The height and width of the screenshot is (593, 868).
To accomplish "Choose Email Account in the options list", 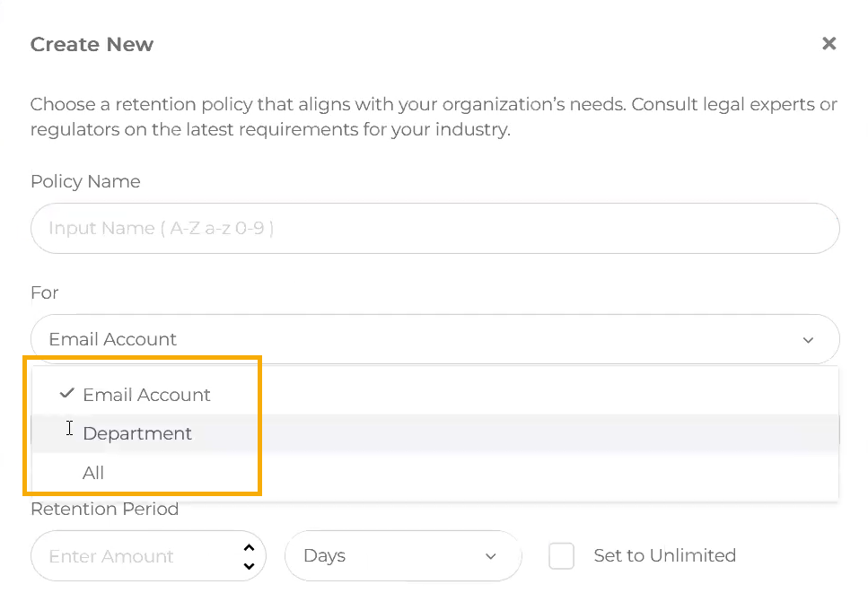I will click(146, 394).
